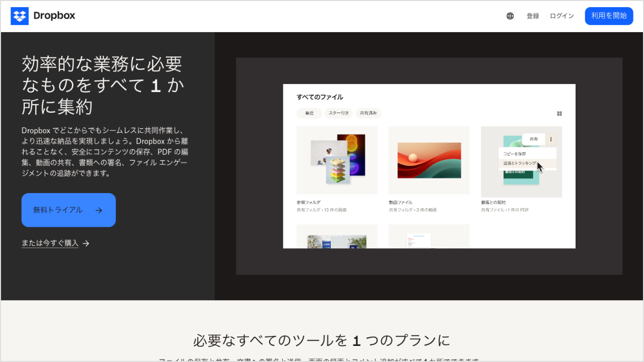Select the 最近 filter chip

pyautogui.click(x=309, y=114)
